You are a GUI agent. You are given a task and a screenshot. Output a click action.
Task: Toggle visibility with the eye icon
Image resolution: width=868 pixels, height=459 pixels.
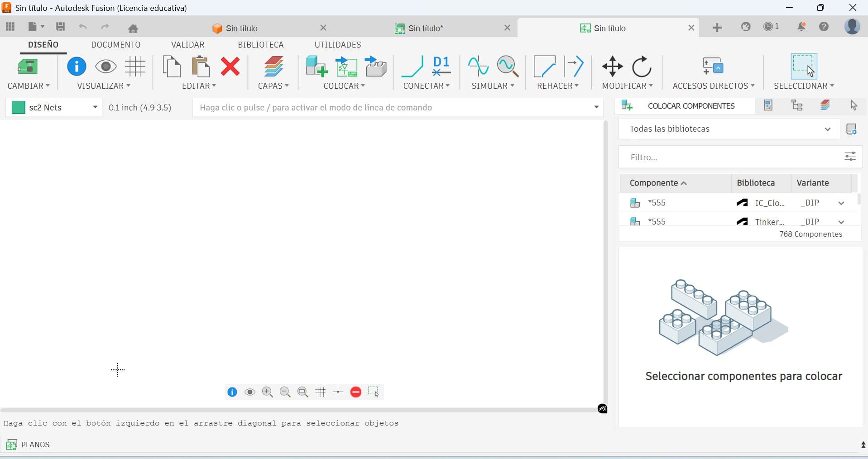(x=250, y=392)
